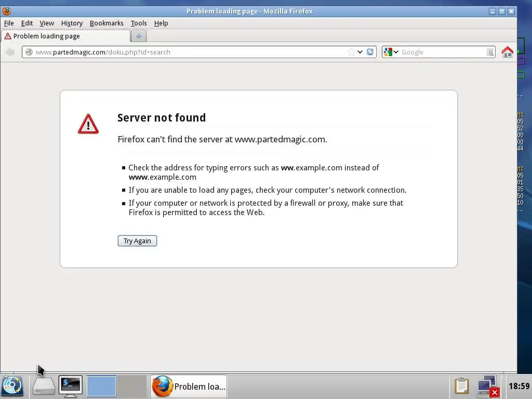Click the red warning triangle icon

click(88, 124)
